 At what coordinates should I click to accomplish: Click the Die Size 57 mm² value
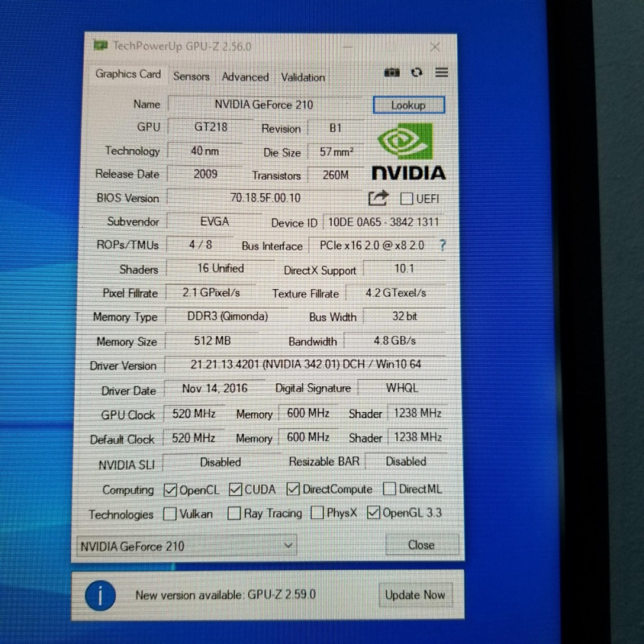pos(336,152)
